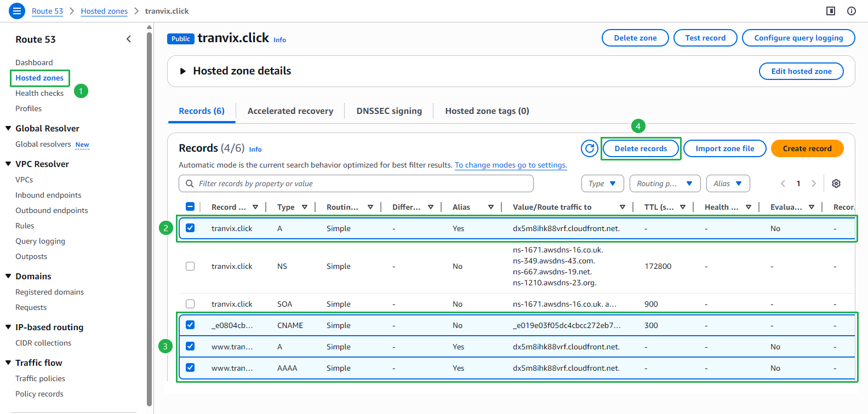Click sort arrow on Differentiator column

pyautogui.click(x=431, y=207)
